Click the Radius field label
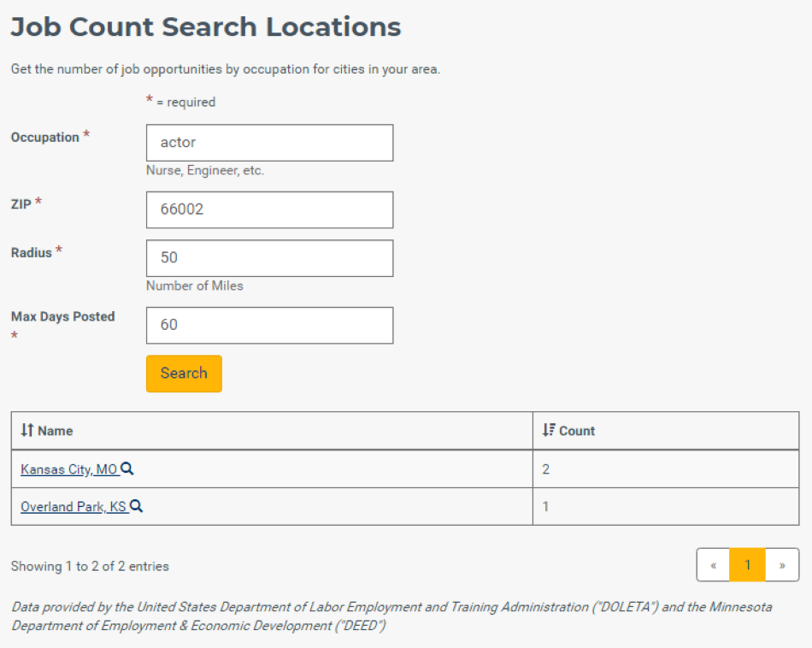 click(32, 253)
